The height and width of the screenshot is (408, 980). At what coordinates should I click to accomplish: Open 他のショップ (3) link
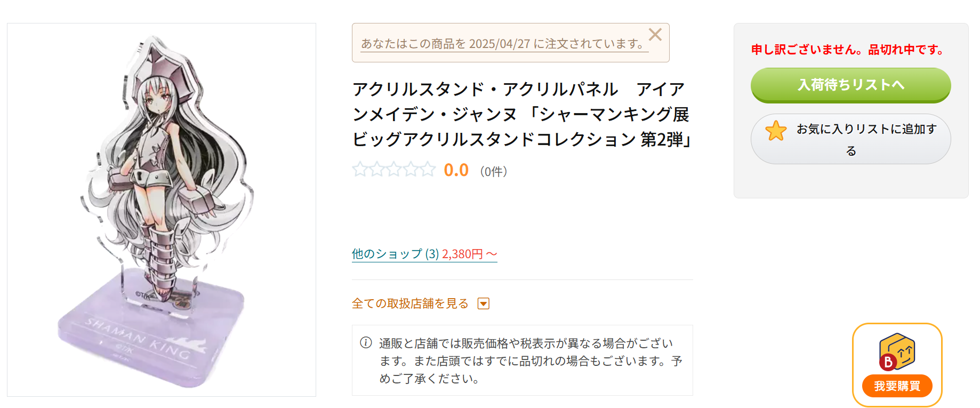395,254
